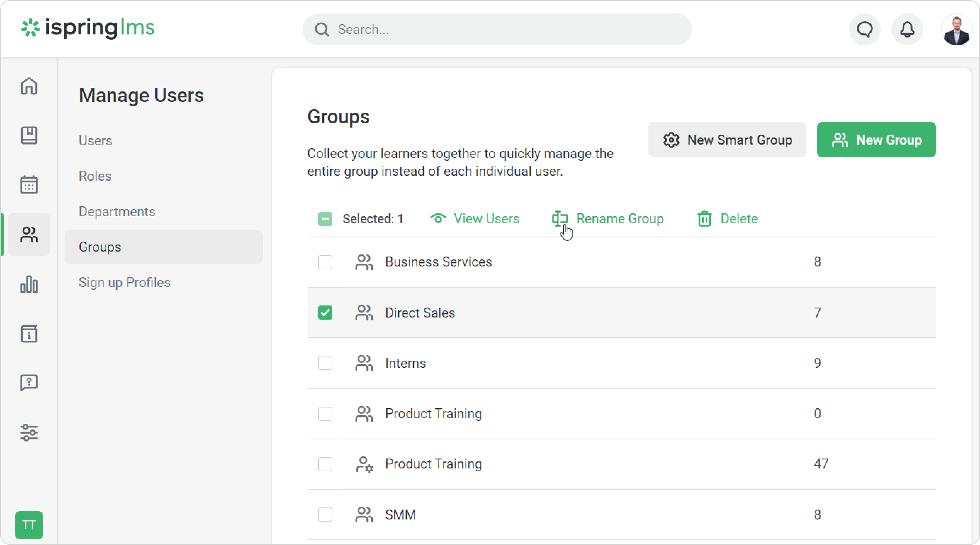The image size is (980, 545).
Task: Click the green TT account badge
Action: [29, 525]
